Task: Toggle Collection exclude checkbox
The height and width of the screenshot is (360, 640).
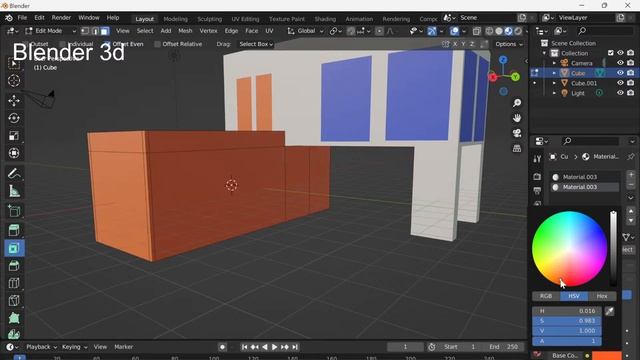Action: 611,53
